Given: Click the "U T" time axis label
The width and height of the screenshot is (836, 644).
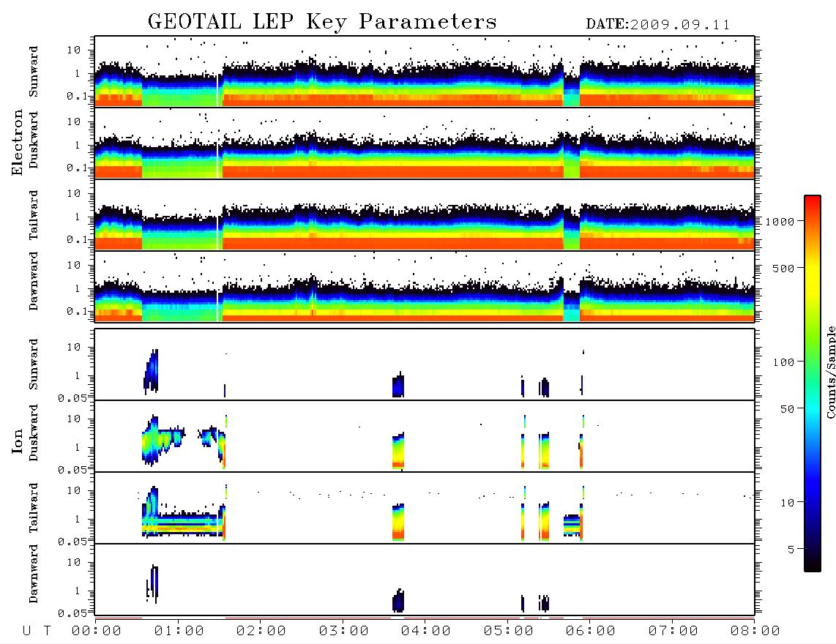Looking at the screenshot, I should (37, 632).
